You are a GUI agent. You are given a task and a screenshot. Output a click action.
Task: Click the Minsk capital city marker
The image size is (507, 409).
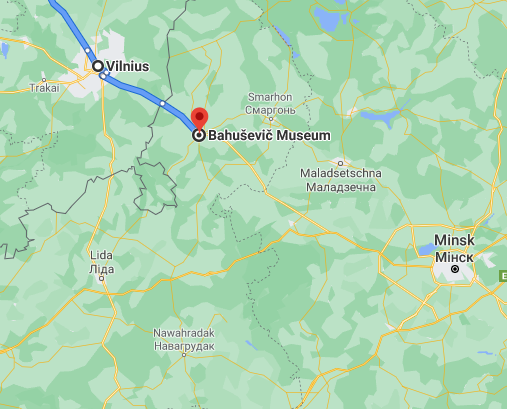455,269
